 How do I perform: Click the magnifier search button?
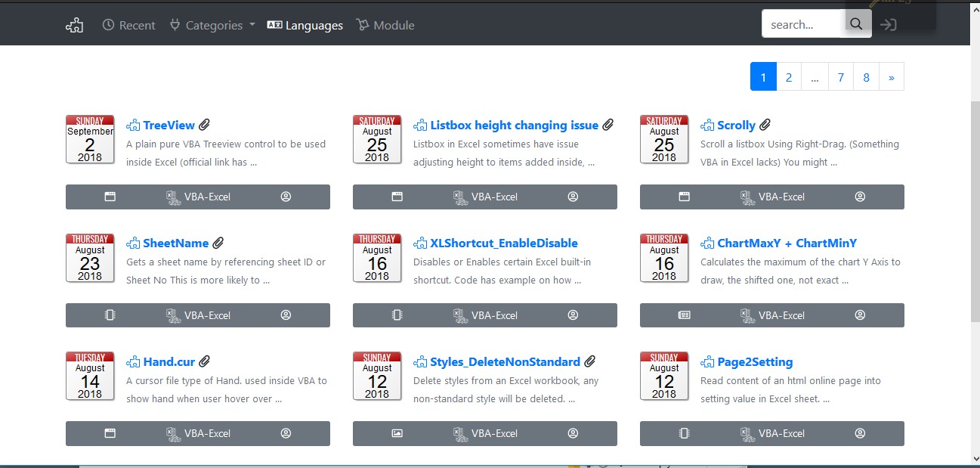point(856,24)
